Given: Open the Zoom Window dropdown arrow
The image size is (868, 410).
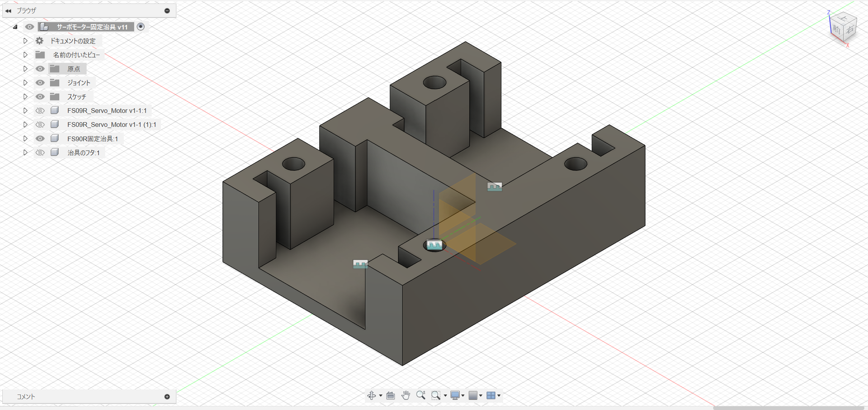Looking at the screenshot, I should click(x=445, y=396).
